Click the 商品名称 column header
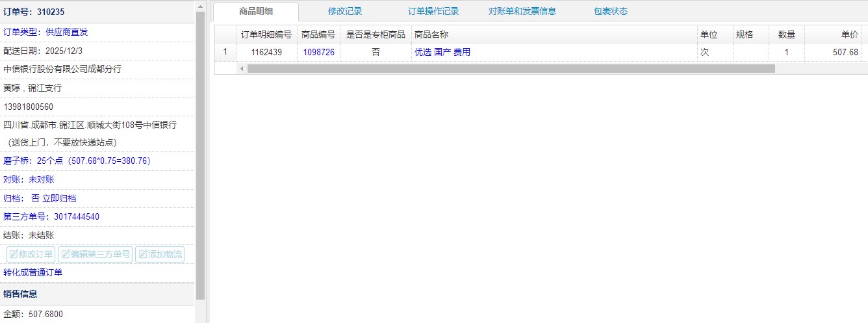868x323 pixels. pyautogui.click(x=431, y=34)
